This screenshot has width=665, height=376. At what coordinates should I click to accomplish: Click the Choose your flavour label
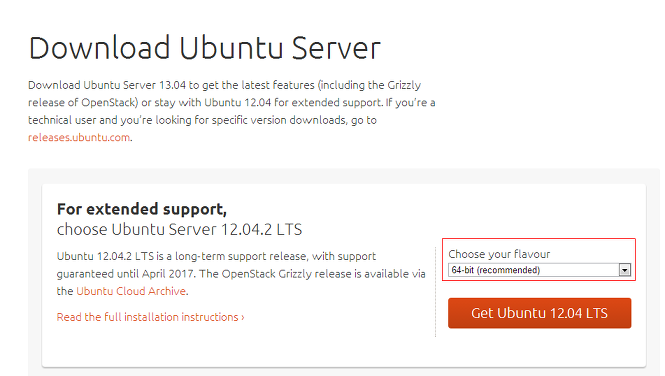coord(499,254)
